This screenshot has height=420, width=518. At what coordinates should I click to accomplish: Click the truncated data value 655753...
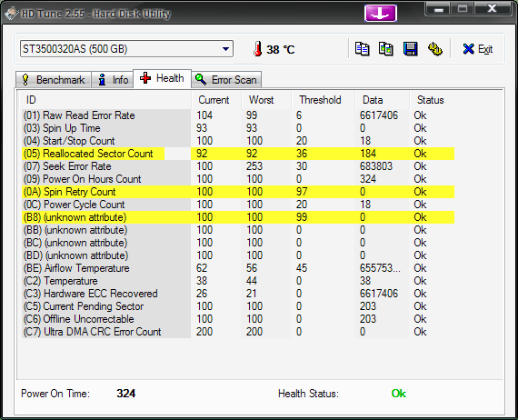click(x=380, y=268)
